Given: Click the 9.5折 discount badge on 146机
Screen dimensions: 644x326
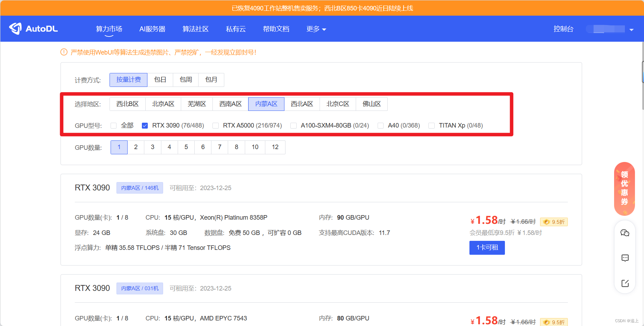Looking at the screenshot, I should point(554,222).
